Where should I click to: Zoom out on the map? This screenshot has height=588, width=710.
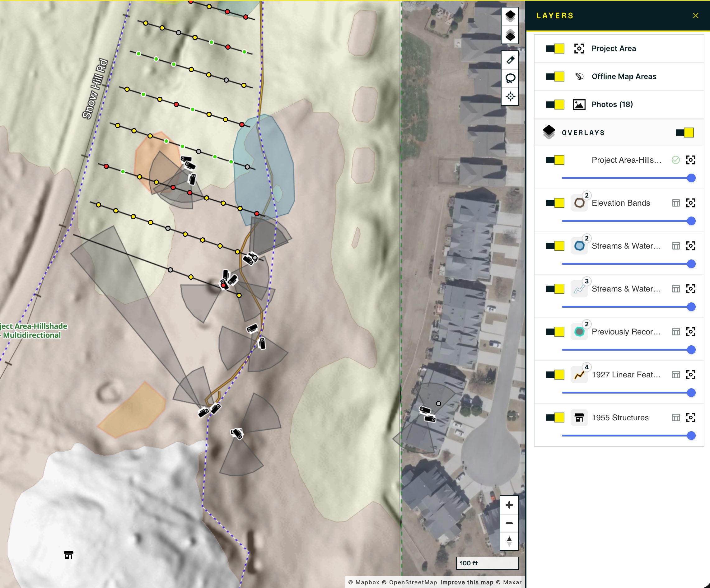[x=509, y=523]
